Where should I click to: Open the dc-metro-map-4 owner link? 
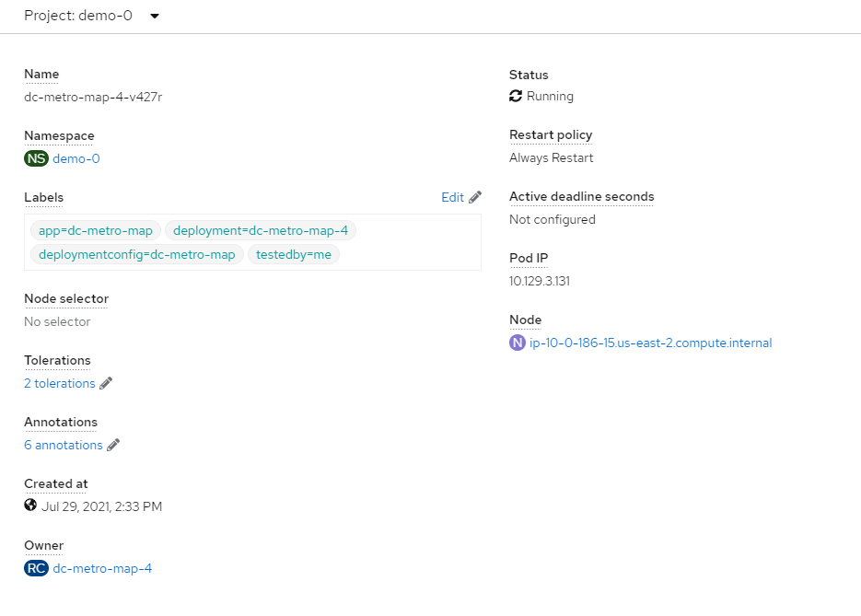coord(102,568)
